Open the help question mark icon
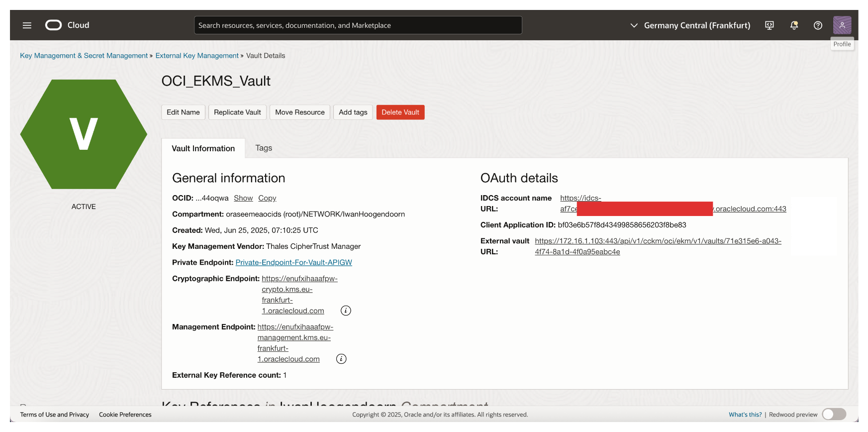The image size is (868, 432). [818, 25]
